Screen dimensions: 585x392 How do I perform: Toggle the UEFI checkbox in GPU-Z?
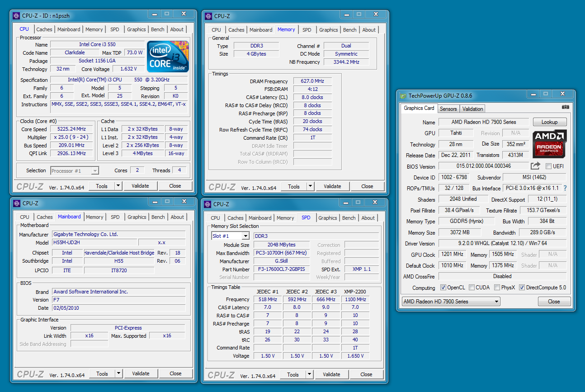click(549, 166)
